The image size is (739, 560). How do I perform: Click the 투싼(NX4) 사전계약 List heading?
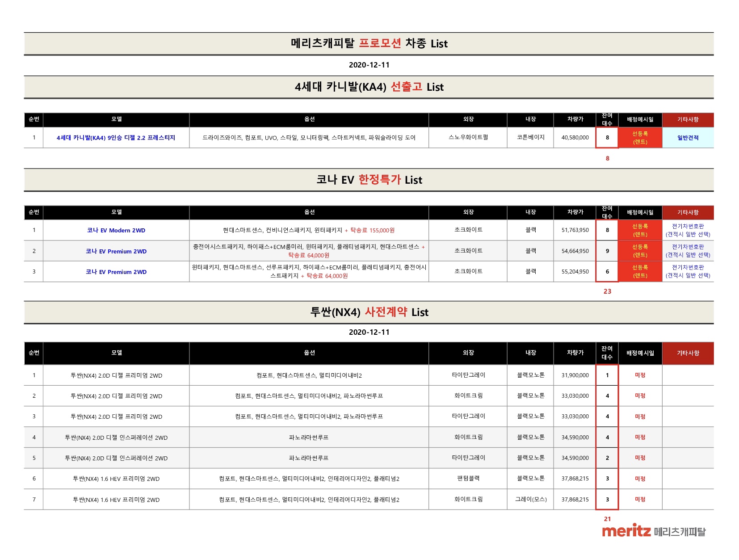(369, 312)
